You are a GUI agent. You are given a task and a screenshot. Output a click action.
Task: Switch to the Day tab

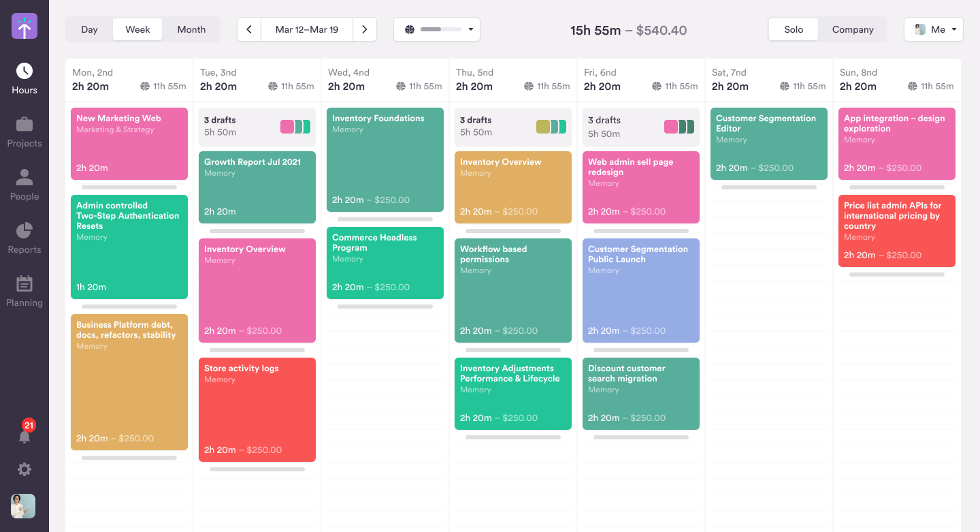tap(88, 29)
